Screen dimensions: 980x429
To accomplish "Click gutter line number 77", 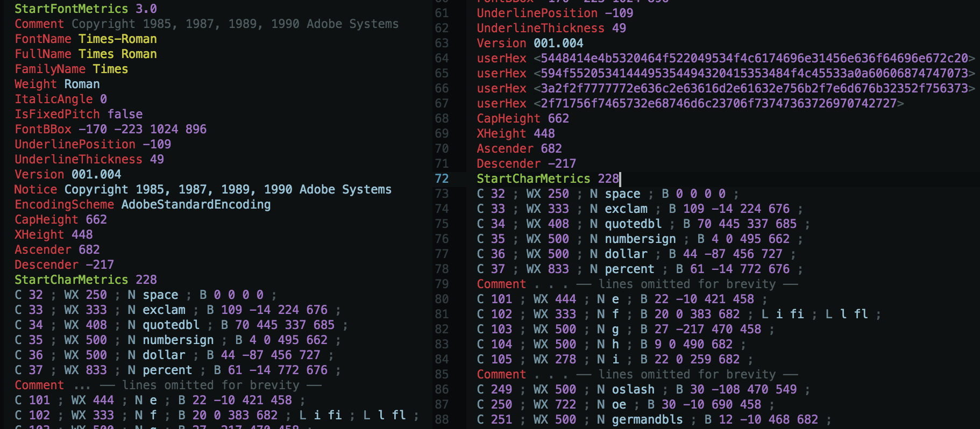I will coord(442,254).
